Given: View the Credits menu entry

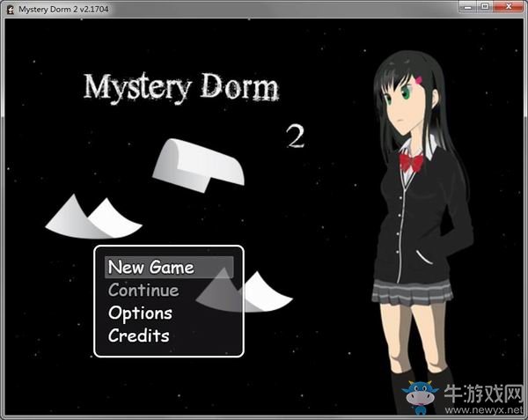Looking at the screenshot, I should (x=139, y=335).
